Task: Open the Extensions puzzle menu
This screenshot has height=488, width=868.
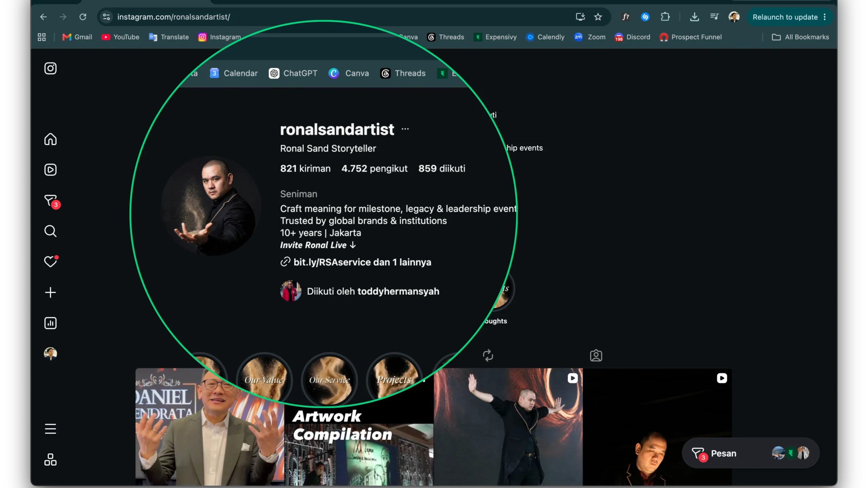Action: [x=665, y=17]
